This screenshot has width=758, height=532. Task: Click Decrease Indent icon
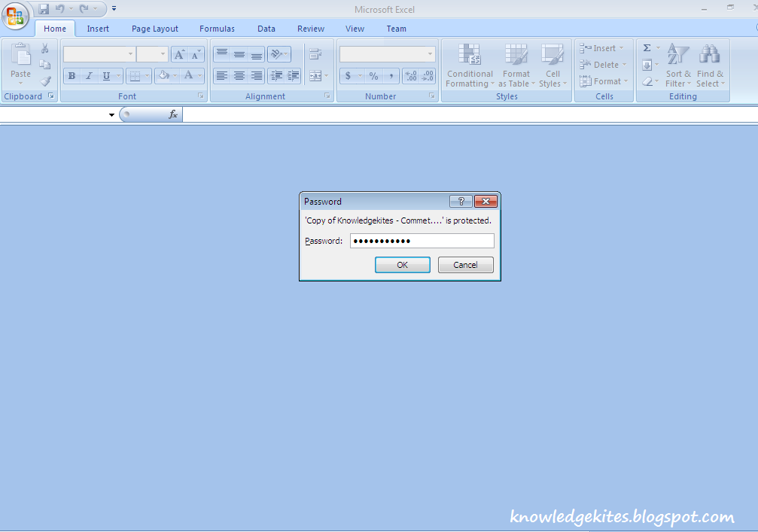click(276, 76)
